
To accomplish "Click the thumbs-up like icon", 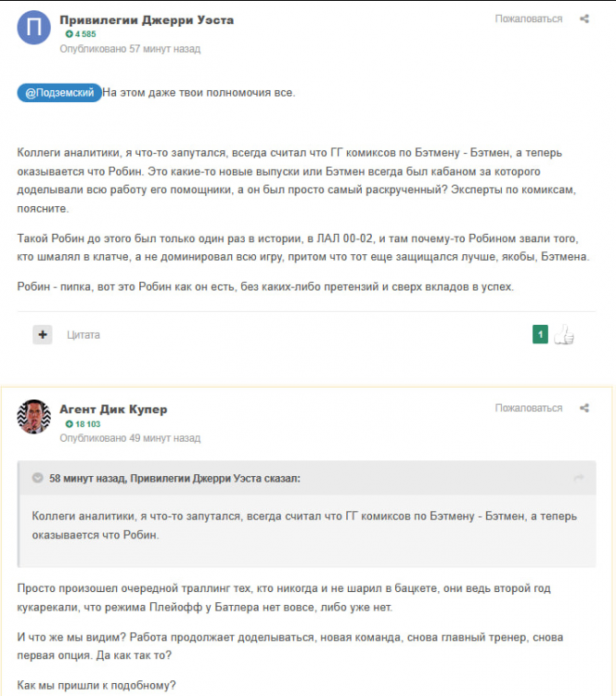I will tap(564, 335).
